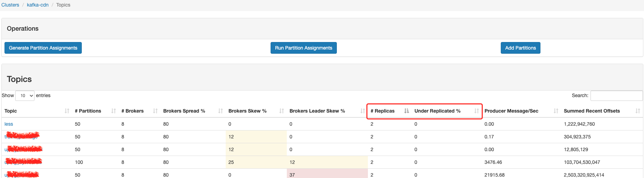Click Run Partition Assignments button
The width and height of the screenshot is (644, 178).
303,48
